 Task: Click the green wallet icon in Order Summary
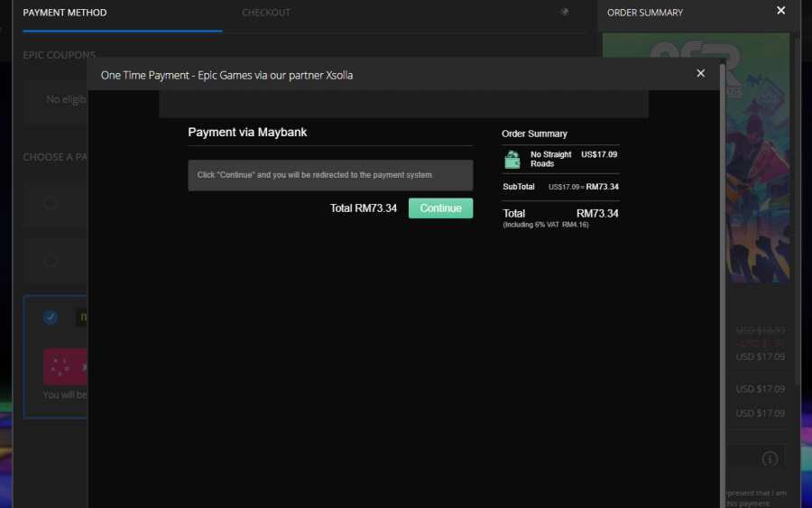512,160
